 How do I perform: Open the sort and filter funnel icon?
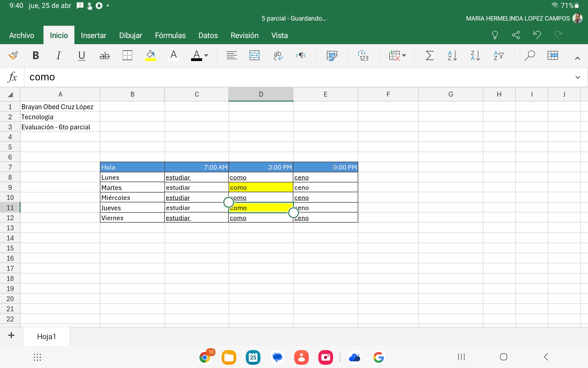coord(499,56)
